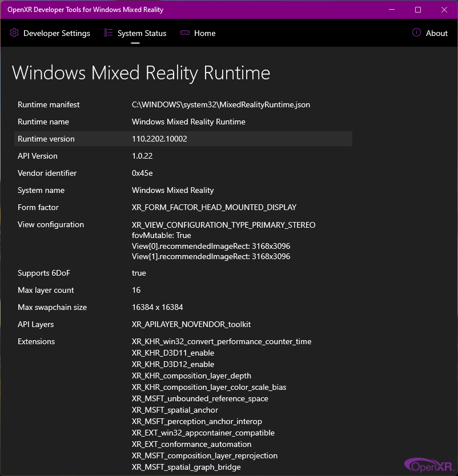Click XR_KHR_composition_layer_color_scale_bias extension
The height and width of the screenshot is (476, 458).
pos(209,388)
